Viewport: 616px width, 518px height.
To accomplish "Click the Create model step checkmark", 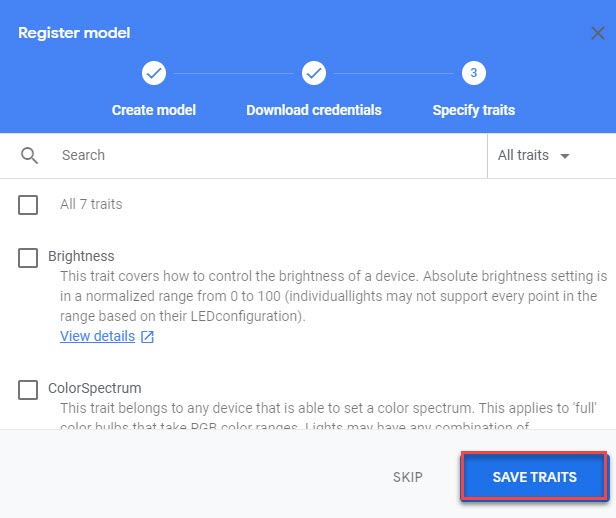I will [x=154, y=73].
